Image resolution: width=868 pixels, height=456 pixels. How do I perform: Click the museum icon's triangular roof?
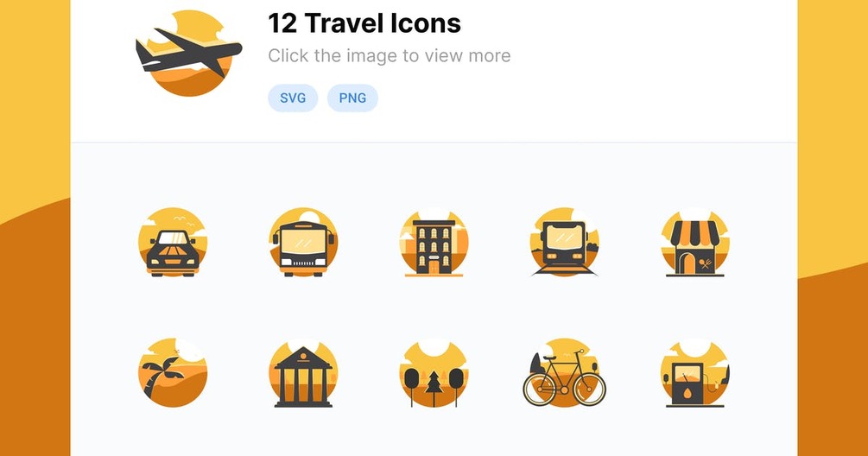coord(303,358)
